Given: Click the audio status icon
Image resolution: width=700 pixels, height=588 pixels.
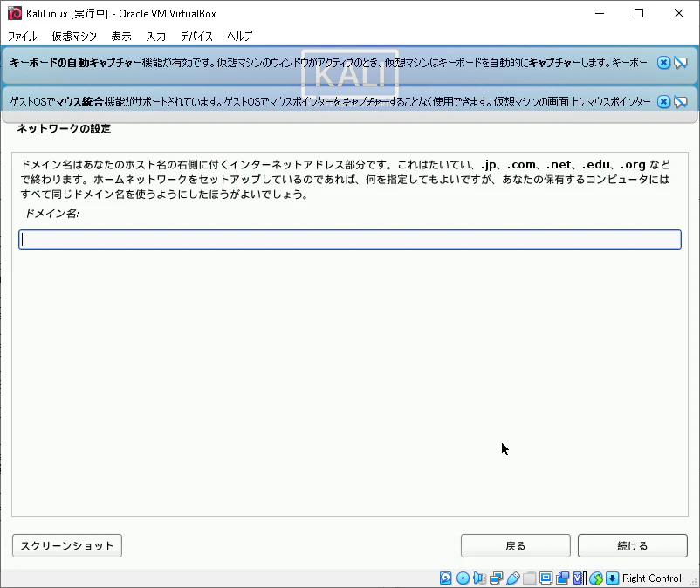Looking at the screenshot, I should point(479,578).
